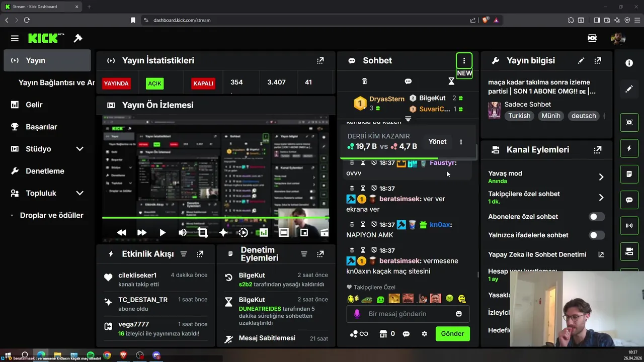The height and width of the screenshot is (362, 644).
Task: Play the stream preview
Action: (162, 232)
